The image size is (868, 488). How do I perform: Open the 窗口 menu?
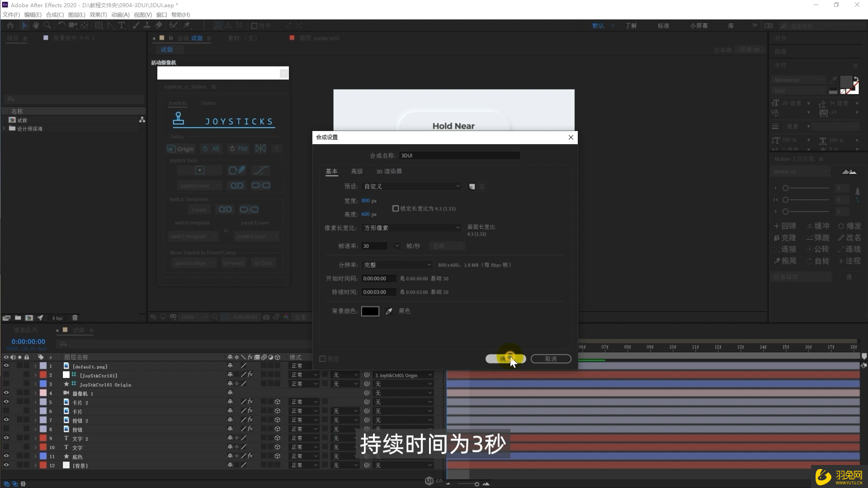pyautogui.click(x=161, y=14)
